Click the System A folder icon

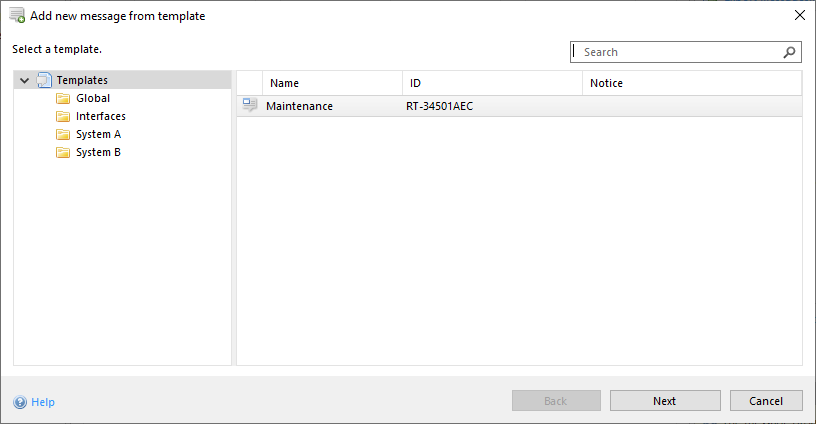[x=63, y=134]
